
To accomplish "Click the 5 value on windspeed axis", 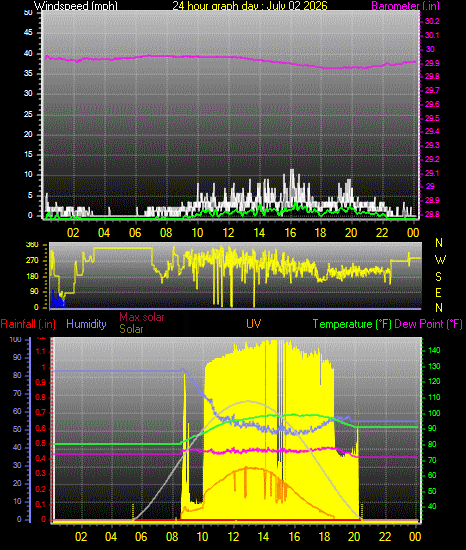I will (x=30, y=195).
